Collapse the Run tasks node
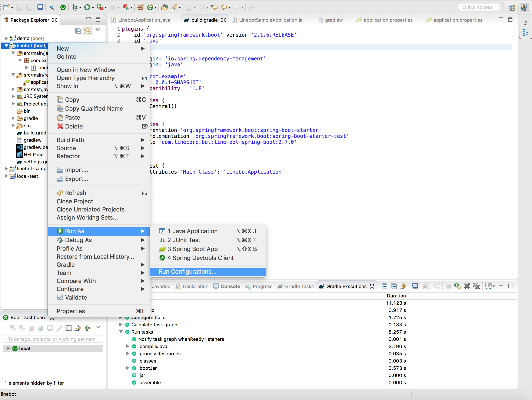Viewport: 532px width, 400px height. tap(121, 332)
